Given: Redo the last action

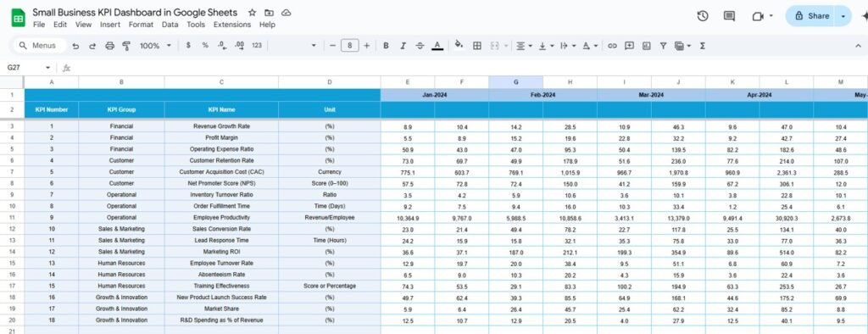Looking at the screenshot, I should (x=92, y=46).
